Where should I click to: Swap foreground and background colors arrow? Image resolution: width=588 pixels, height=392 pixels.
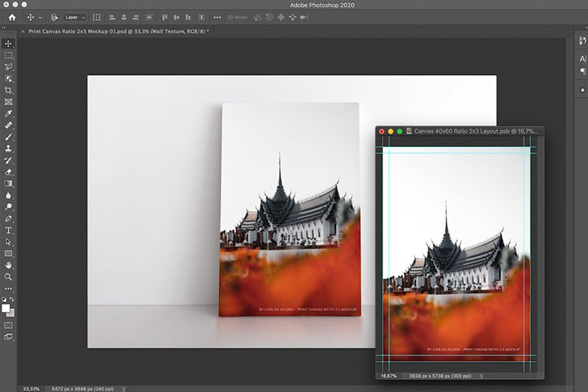tap(12, 299)
